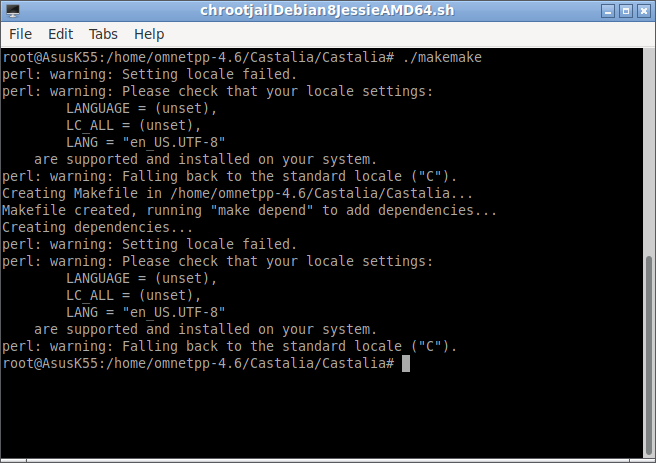The width and height of the screenshot is (656, 463).
Task: Open the Help menu
Action: click(149, 34)
